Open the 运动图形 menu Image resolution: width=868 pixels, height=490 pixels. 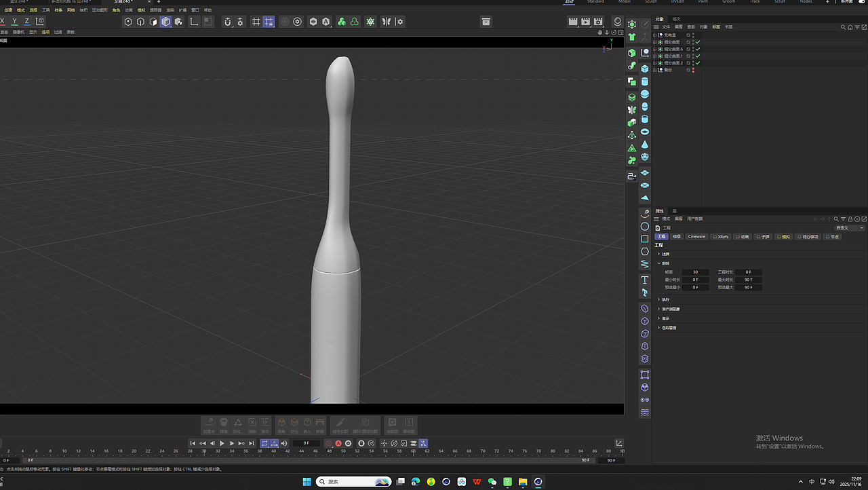click(x=100, y=10)
